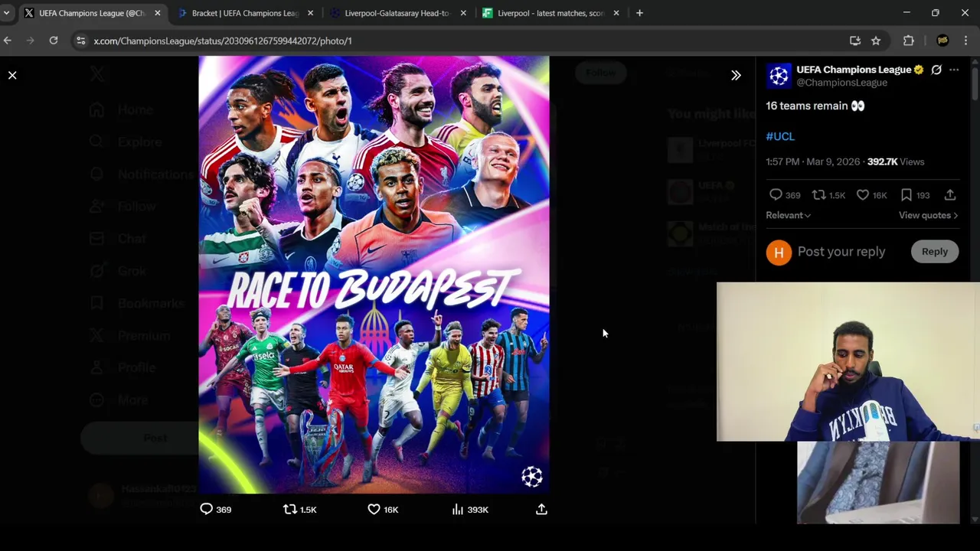Select the UEFA Champions League X tab
Screen dimensions: 980x551
point(92,13)
